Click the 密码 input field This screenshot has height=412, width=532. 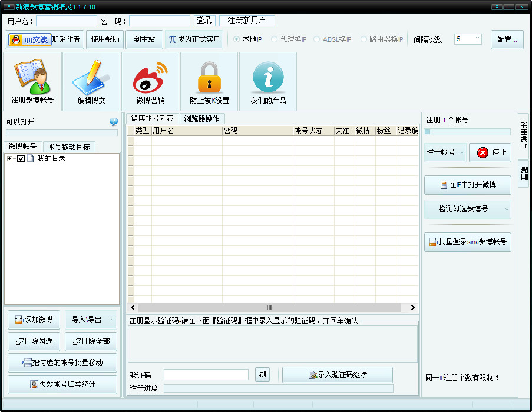[160, 21]
